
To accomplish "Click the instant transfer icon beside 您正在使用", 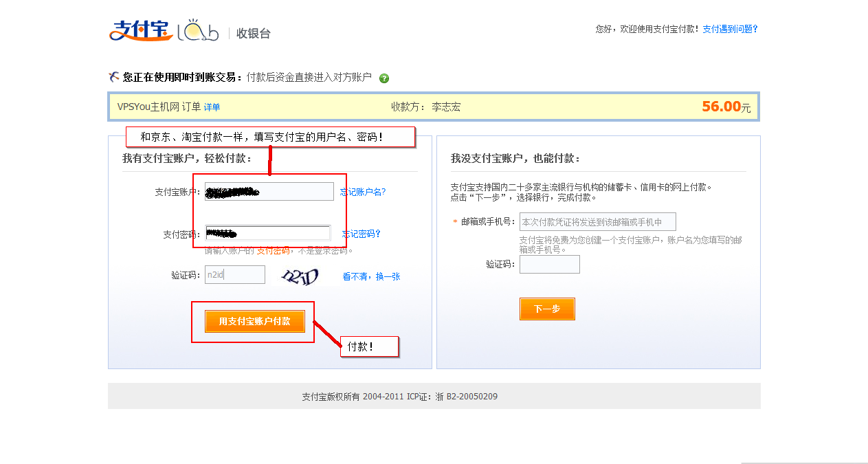I will pyautogui.click(x=115, y=77).
